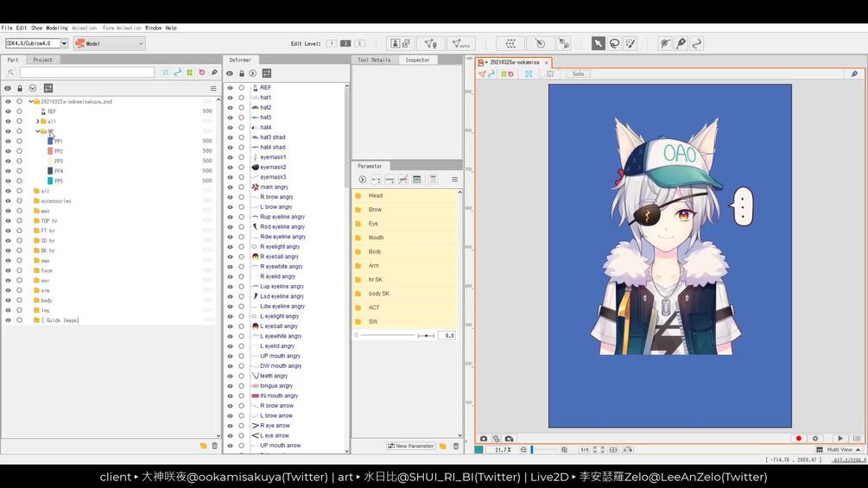Open the Help menu
This screenshot has width=868, height=488.
(171, 28)
